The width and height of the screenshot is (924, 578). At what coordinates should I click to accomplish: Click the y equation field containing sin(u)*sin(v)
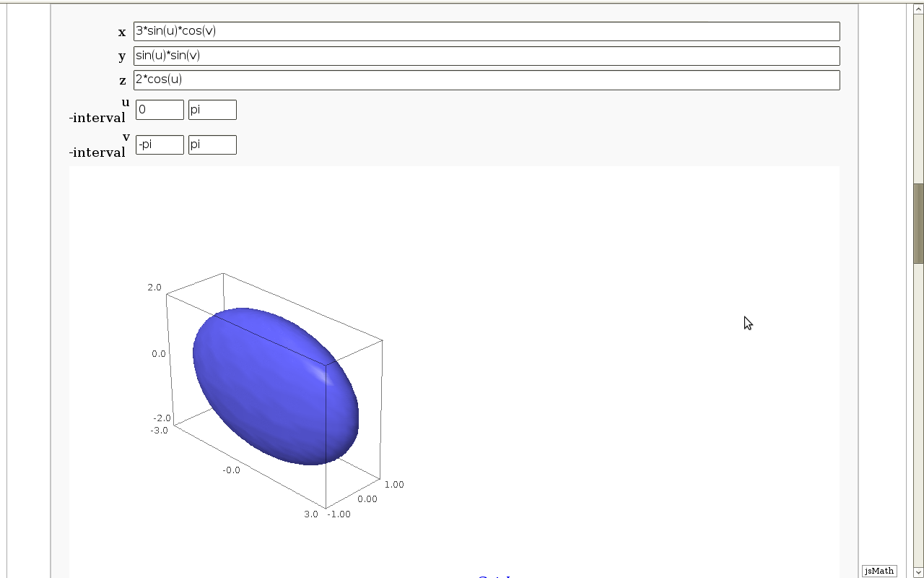[486, 56]
